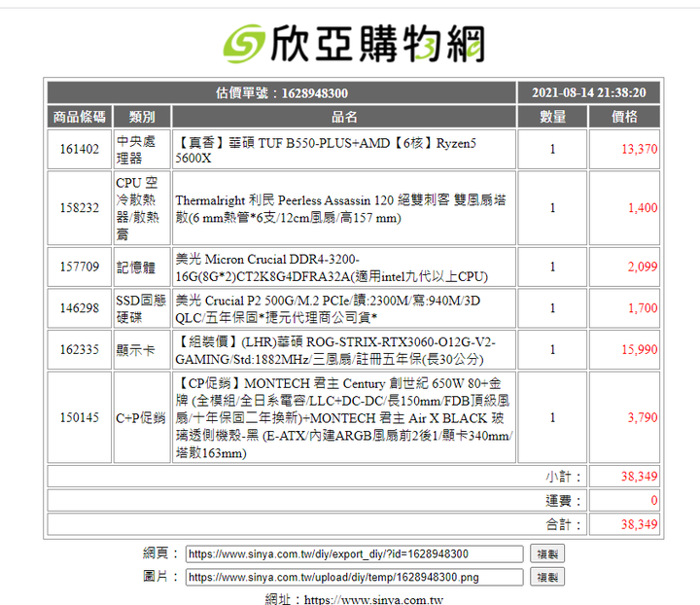Click barcode 162335

click(80, 349)
